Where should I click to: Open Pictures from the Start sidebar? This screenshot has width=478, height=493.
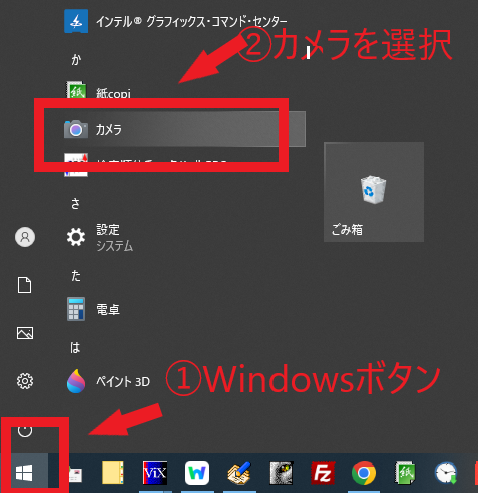tap(25, 333)
